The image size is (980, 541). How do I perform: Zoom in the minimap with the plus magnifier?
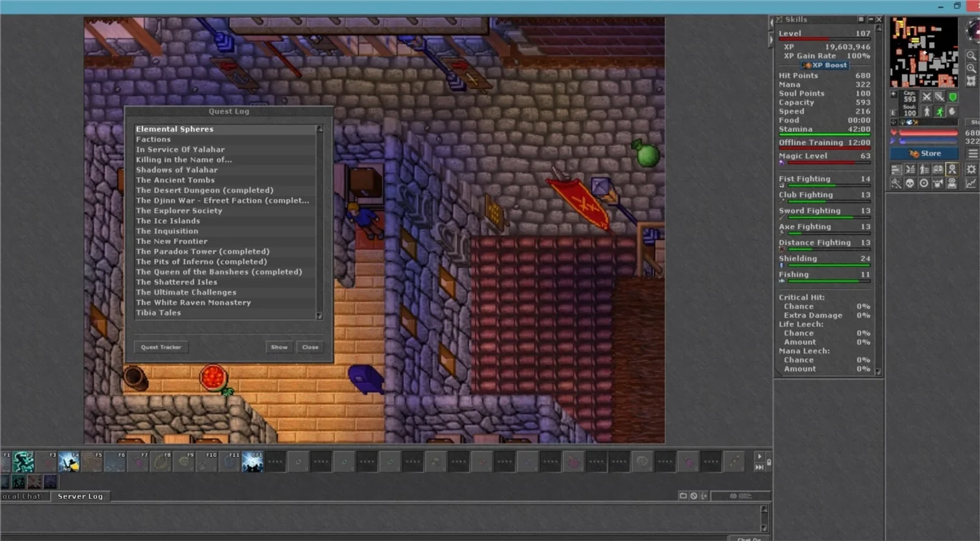[x=971, y=68]
